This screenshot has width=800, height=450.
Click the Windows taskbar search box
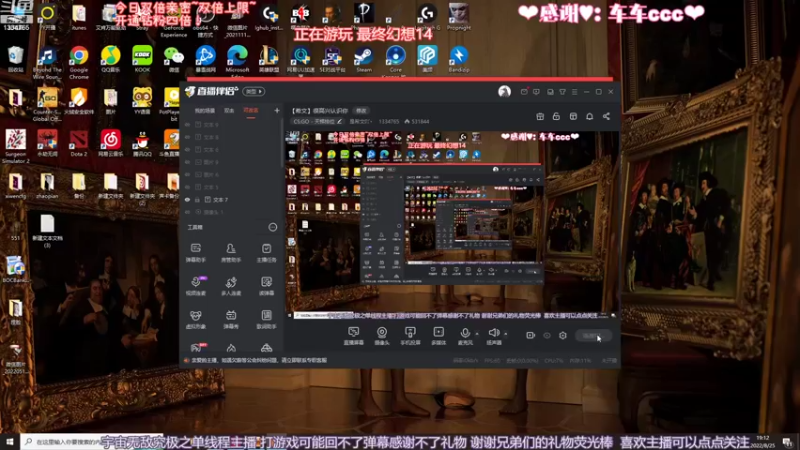tap(92, 442)
